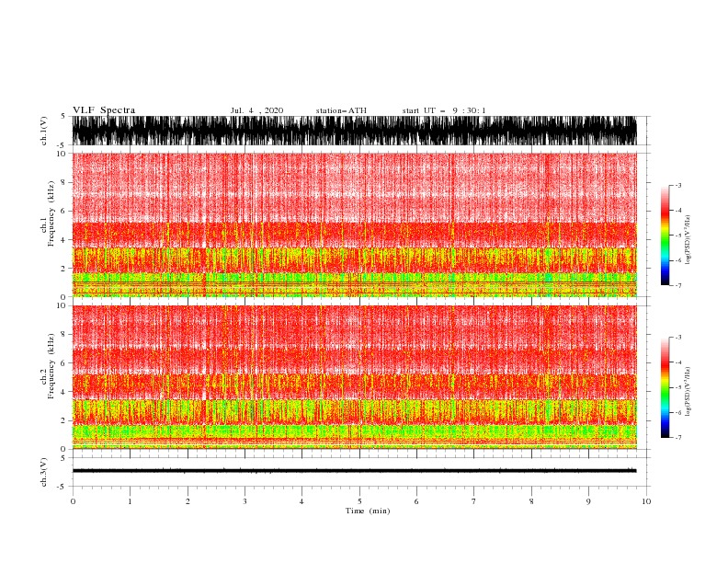
Task: Click the "10" tick on ch.2 frequency axis
Action: point(62,305)
